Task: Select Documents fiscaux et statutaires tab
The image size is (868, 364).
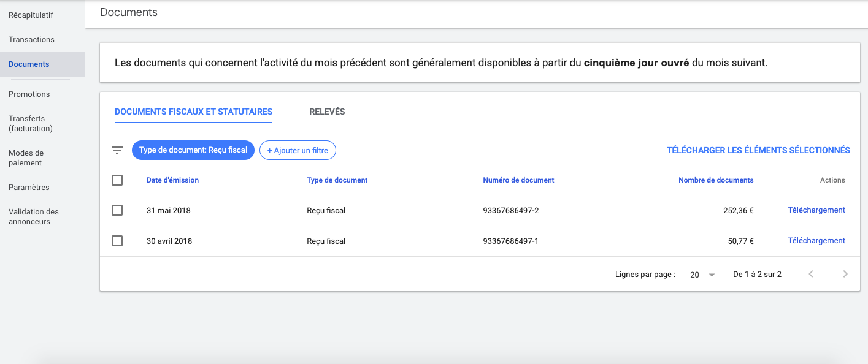Action: (x=193, y=112)
